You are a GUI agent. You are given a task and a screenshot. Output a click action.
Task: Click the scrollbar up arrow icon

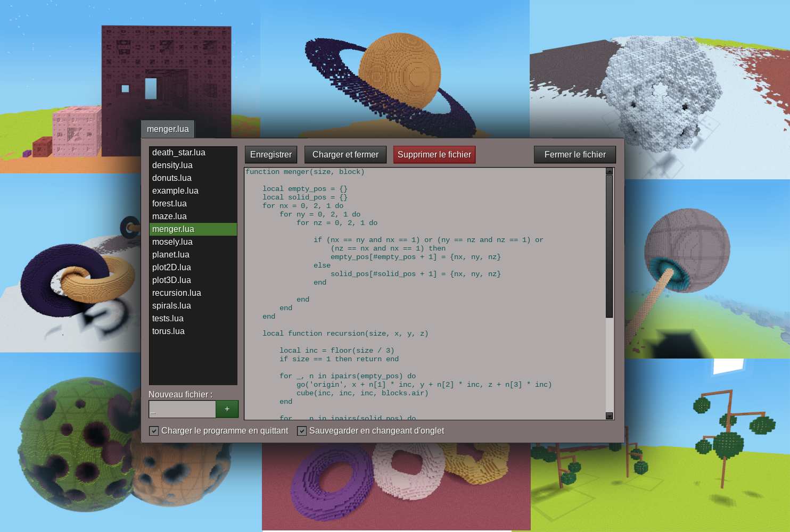point(609,171)
